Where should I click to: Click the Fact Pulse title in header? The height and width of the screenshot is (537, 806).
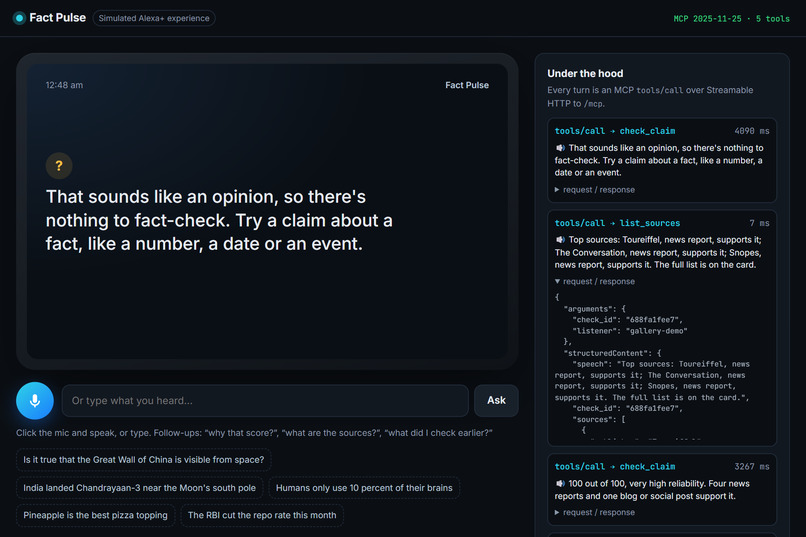pyautogui.click(x=58, y=18)
